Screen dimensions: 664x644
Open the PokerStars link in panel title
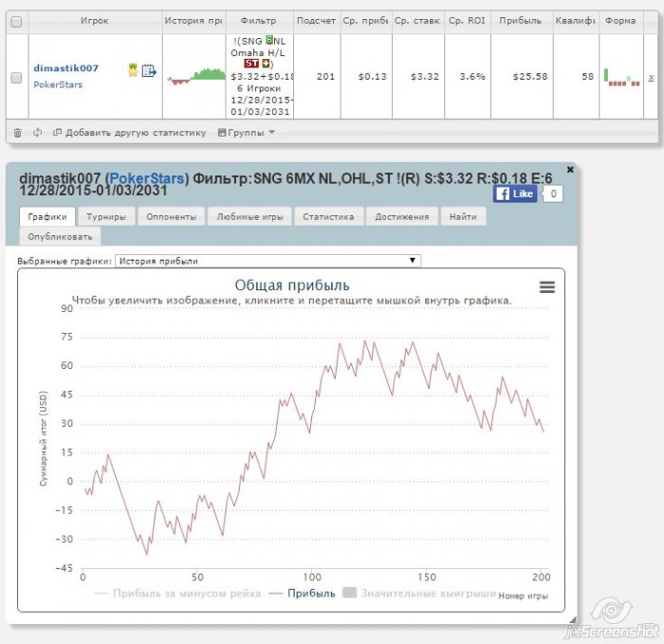[x=147, y=178]
